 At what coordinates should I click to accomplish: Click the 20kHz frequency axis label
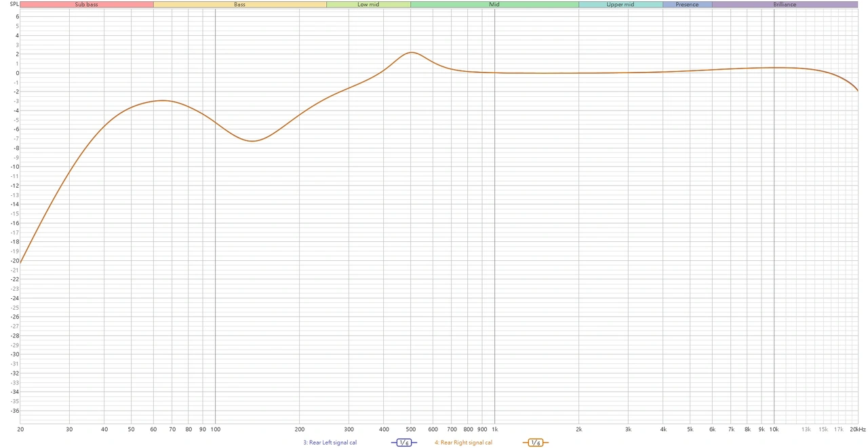[x=857, y=429]
